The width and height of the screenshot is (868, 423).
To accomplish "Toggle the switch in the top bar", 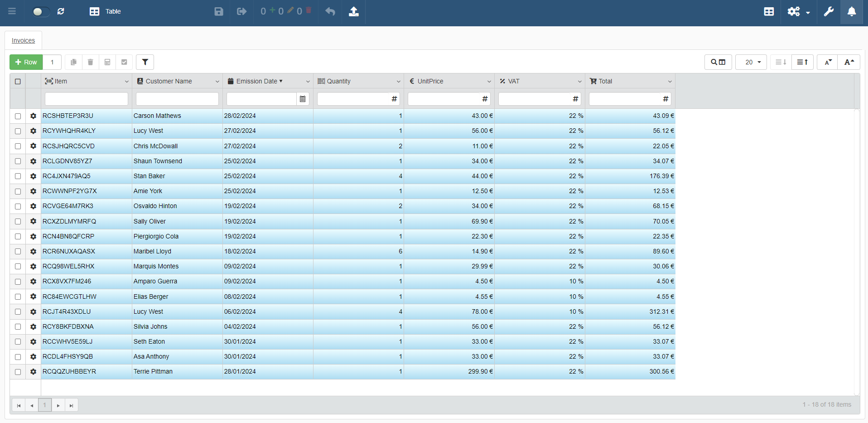I will tap(40, 12).
